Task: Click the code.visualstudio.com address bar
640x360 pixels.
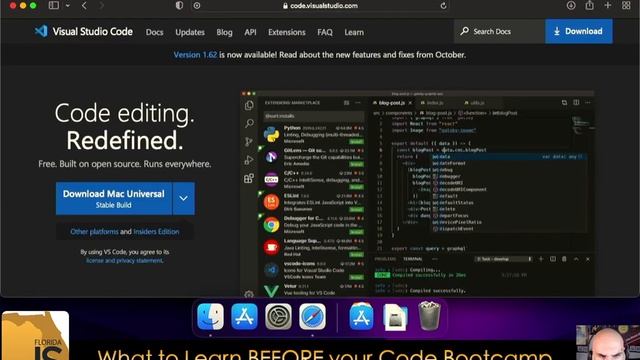Action: click(320, 6)
